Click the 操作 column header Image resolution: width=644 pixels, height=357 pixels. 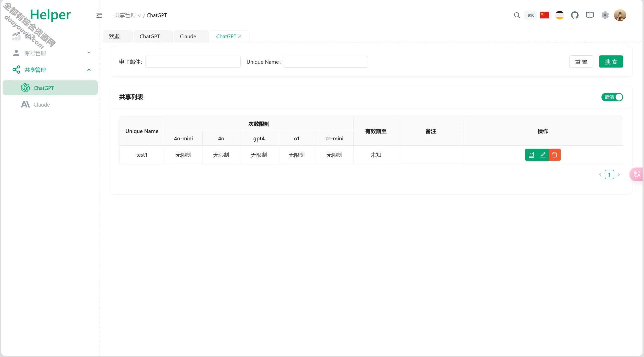[x=543, y=131]
